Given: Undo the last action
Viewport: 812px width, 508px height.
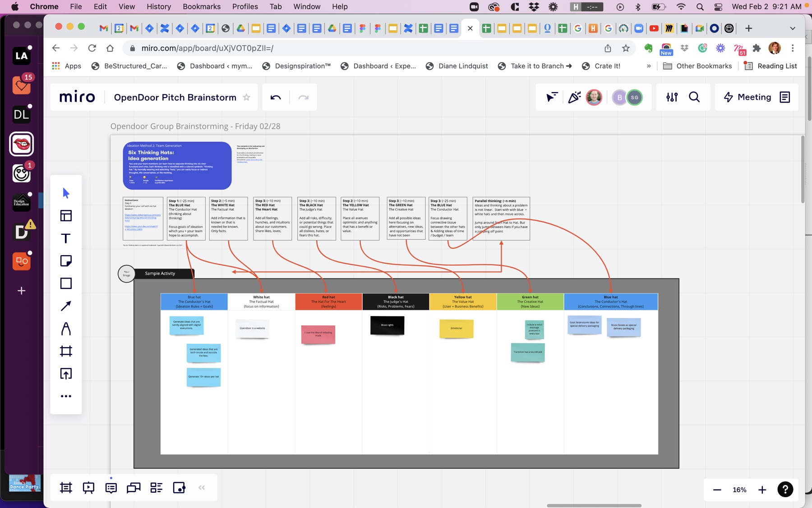Looking at the screenshot, I should 276,97.
